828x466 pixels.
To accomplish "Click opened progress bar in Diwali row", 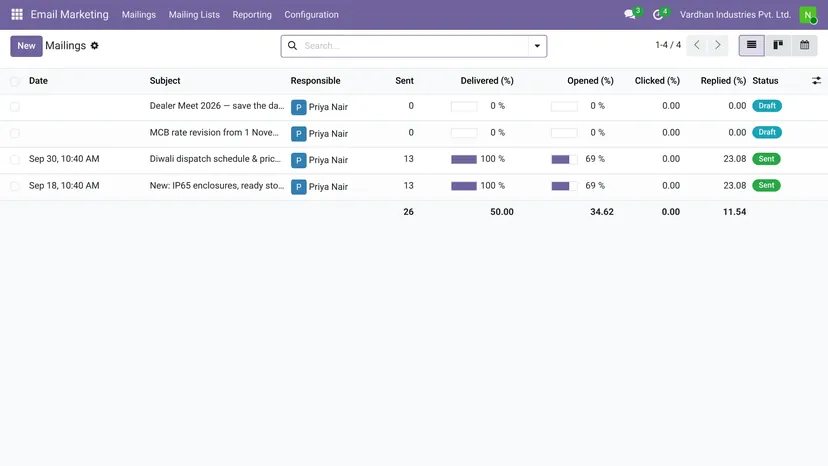I will point(564,159).
